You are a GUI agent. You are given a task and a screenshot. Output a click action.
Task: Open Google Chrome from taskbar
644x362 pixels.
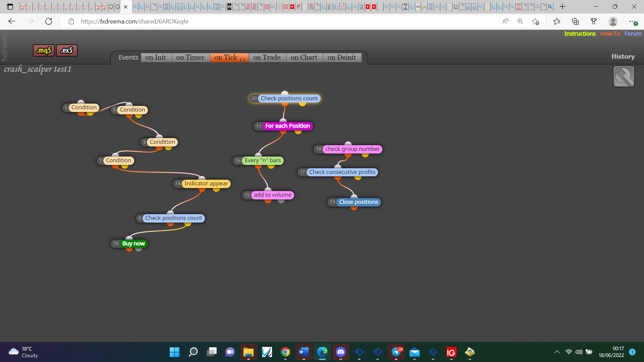[x=285, y=352]
